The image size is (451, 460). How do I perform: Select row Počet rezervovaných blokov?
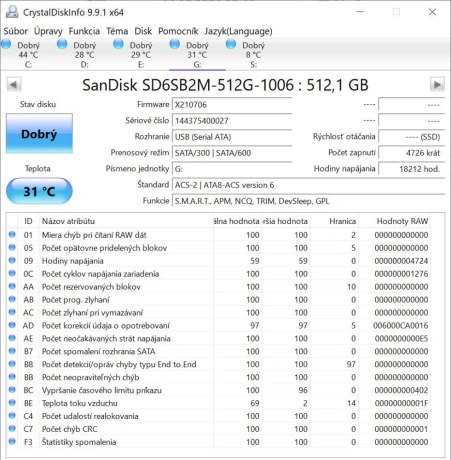point(219,287)
